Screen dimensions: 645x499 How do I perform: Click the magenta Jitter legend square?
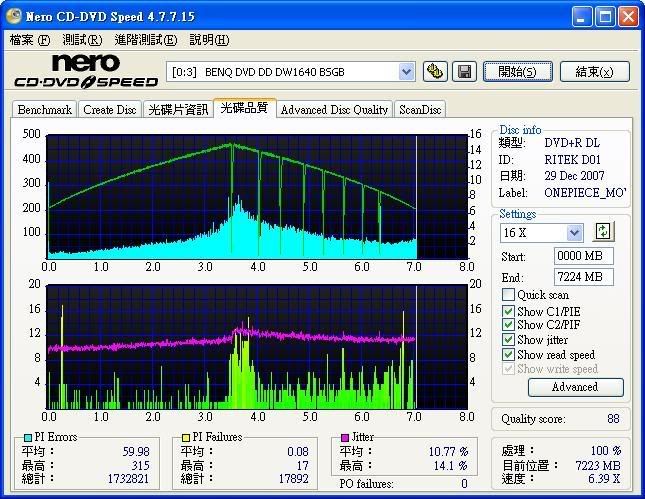[x=345, y=438]
